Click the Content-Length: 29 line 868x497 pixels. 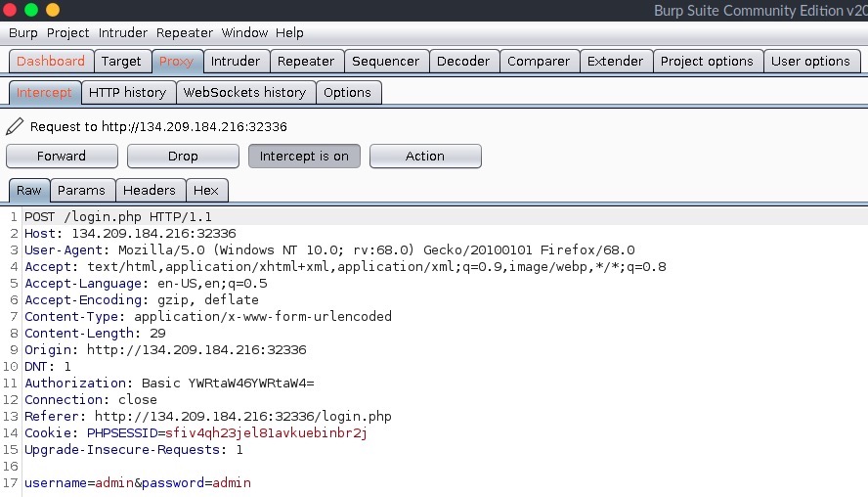tap(95, 333)
